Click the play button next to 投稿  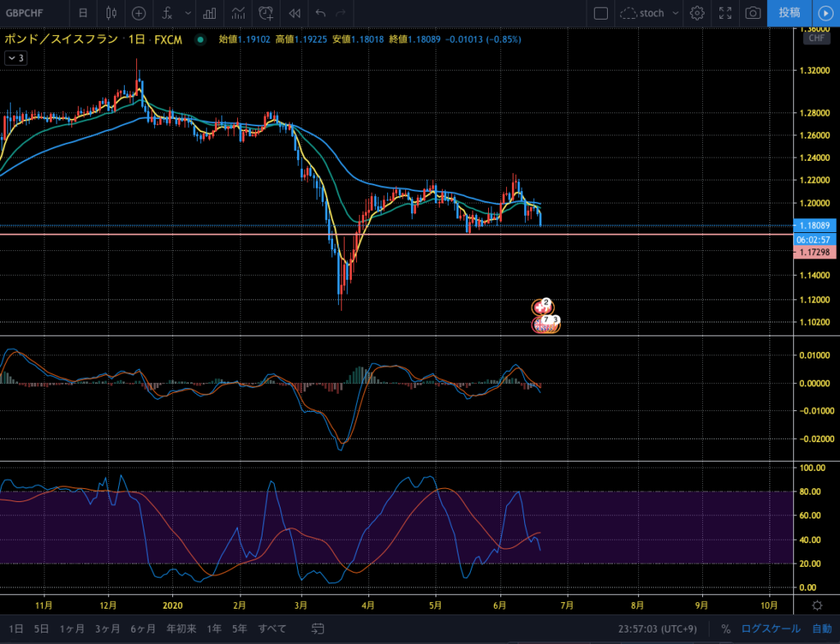point(825,13)
